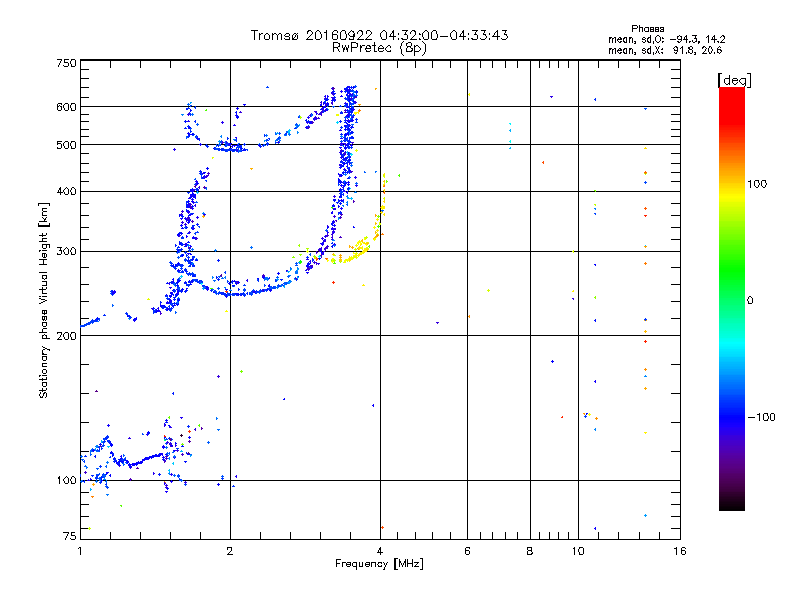Click the colorbar label '0'
Image resolution: width=800 pixels, height=600 pixels.
point(749,301)
